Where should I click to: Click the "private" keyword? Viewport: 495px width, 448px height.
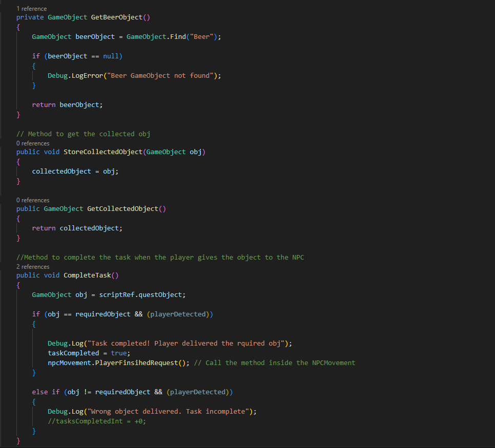click(x=30, y=17)
